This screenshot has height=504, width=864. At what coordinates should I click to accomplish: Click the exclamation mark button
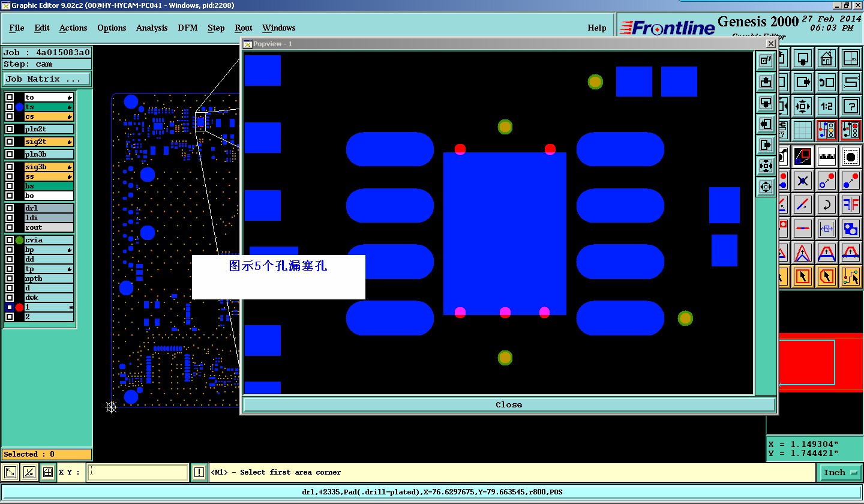199,472
